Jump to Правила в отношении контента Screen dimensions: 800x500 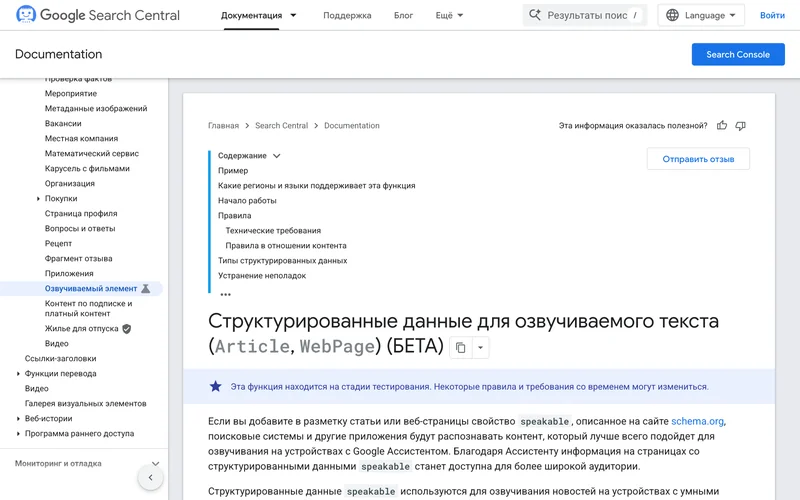tap(286, 245)
